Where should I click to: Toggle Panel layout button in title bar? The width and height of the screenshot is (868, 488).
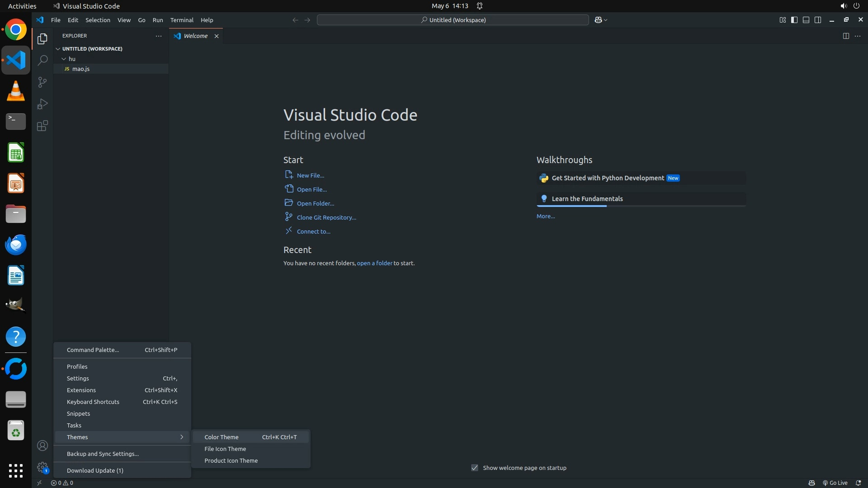pos(806,20)
